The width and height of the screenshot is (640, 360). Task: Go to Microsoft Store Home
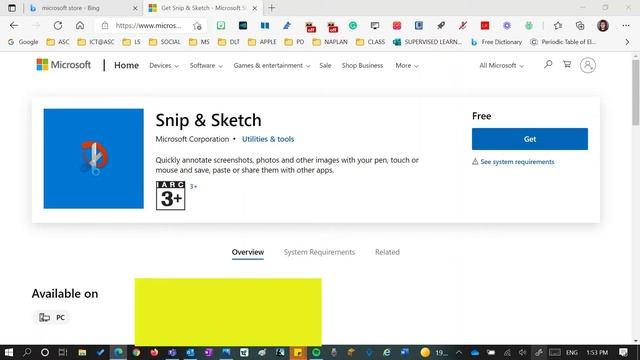127,65
